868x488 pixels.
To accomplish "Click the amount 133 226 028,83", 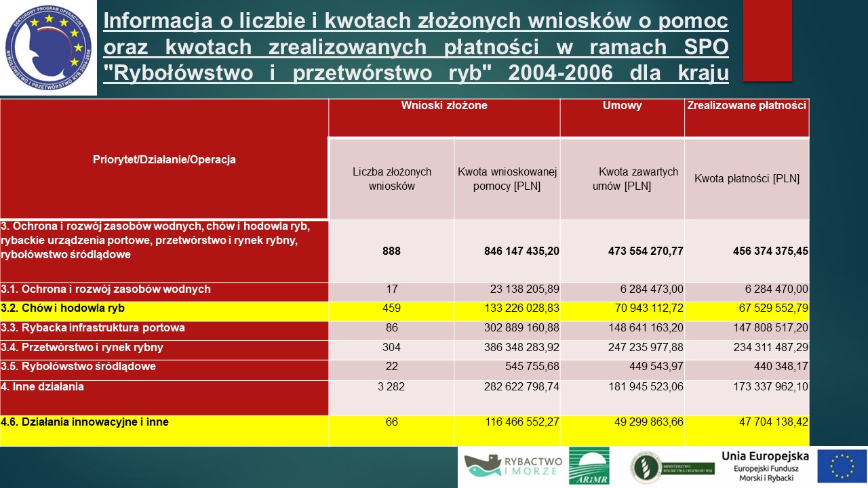I will (x=522, y=308).
